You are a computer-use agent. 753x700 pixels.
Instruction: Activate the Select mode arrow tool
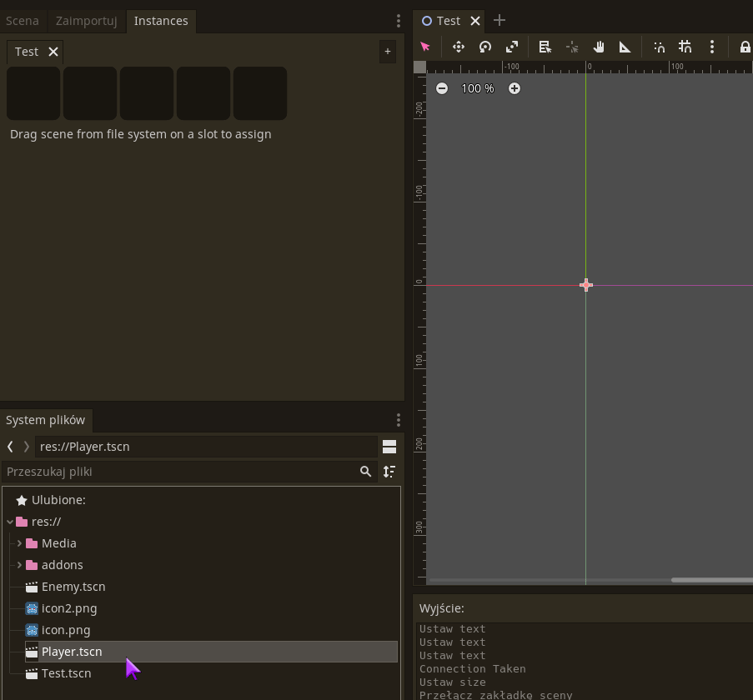tap(425, 47)
